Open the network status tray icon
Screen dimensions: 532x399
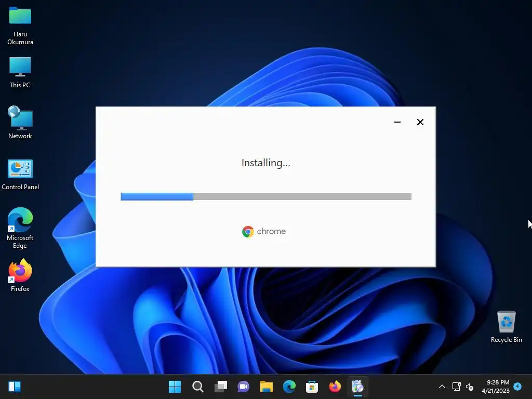pyautogui.click(x=456, y=387)
